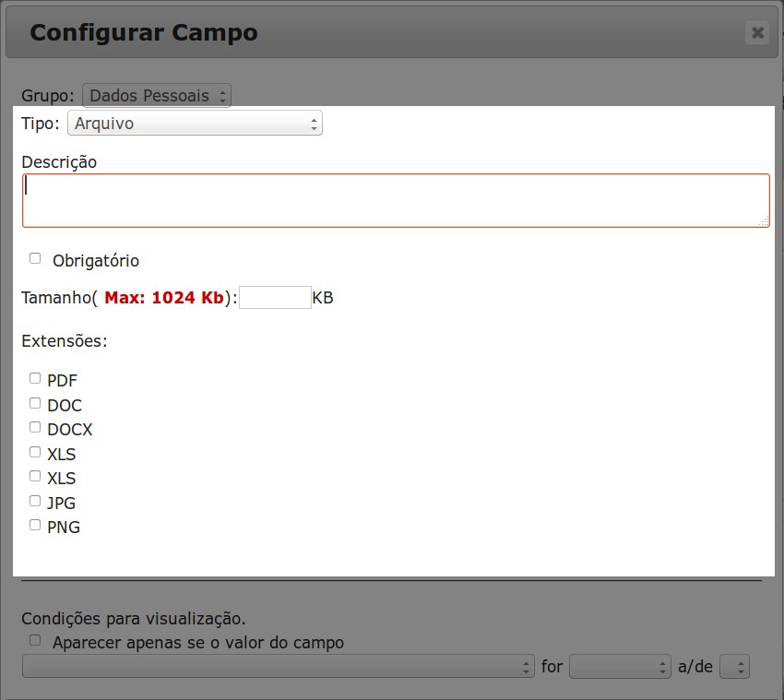The image size is (784, 700).
Task: Expand the Tipo dropdown set to Arquivo
Action: tap(195, 124)
